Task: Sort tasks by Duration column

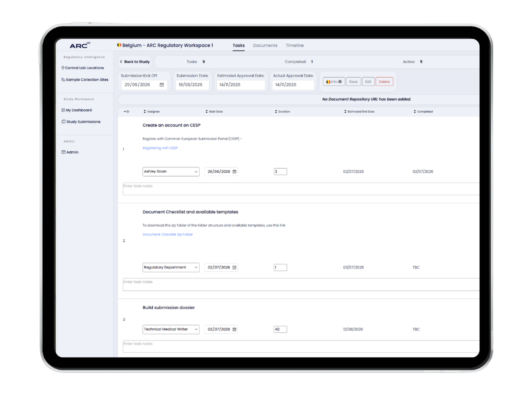Action: pos(282,112)
